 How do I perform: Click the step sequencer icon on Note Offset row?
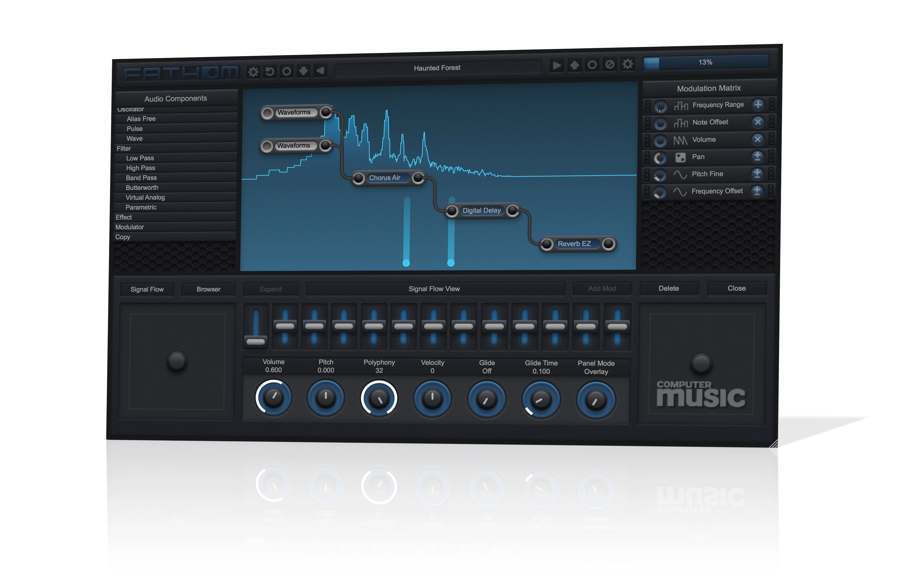(681, 123)
